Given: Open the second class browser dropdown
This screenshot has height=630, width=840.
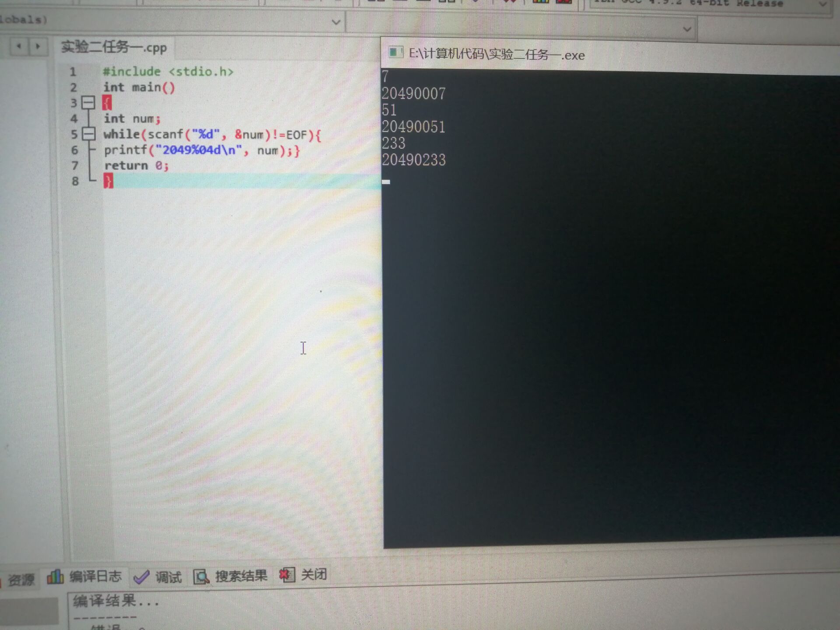Looking at the screenshot, I should pos(687,29).
